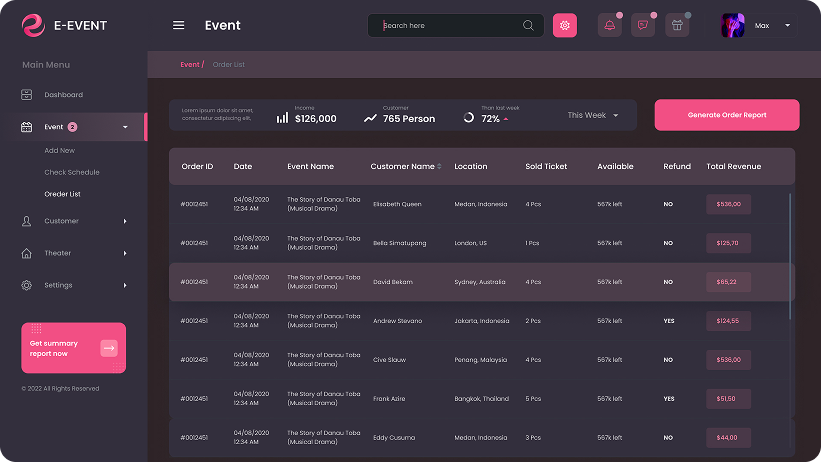Click the Order List breadcrumb
This screenshot has height=462, width=821.
coord(229,64)
